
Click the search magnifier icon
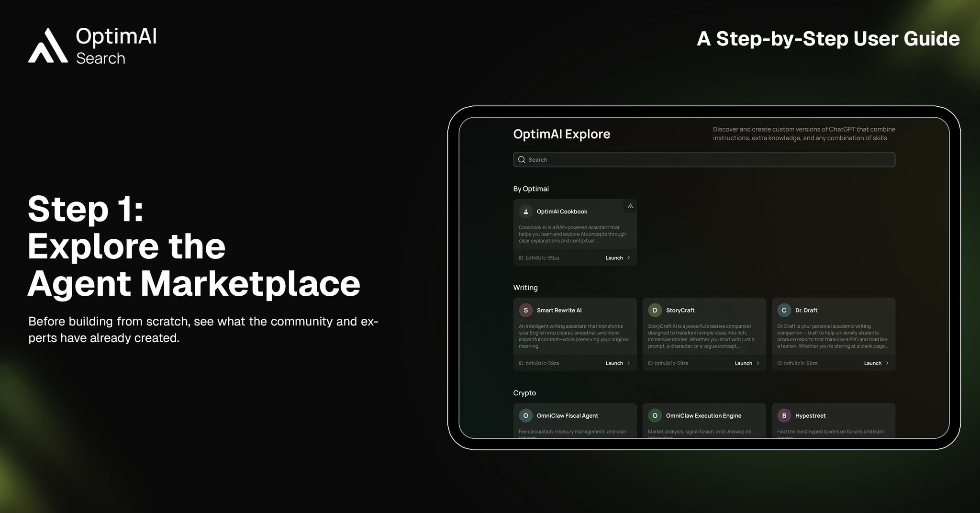pos(522,160)
